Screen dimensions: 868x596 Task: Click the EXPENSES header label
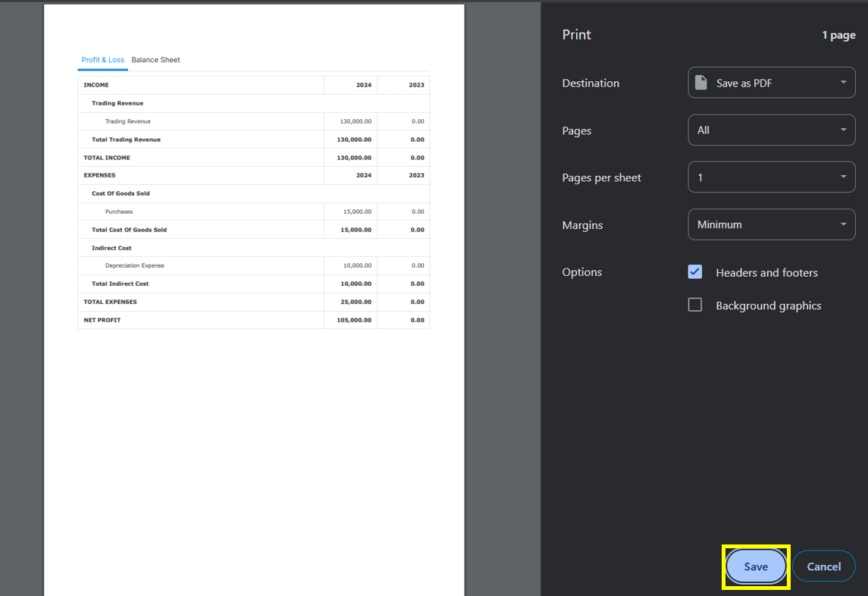point(99,176)
